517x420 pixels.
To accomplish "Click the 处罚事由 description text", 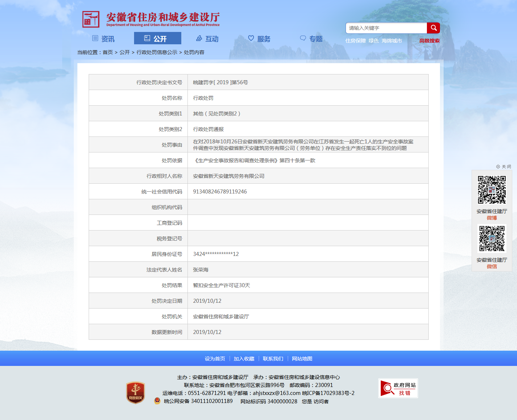I will 303,145.
